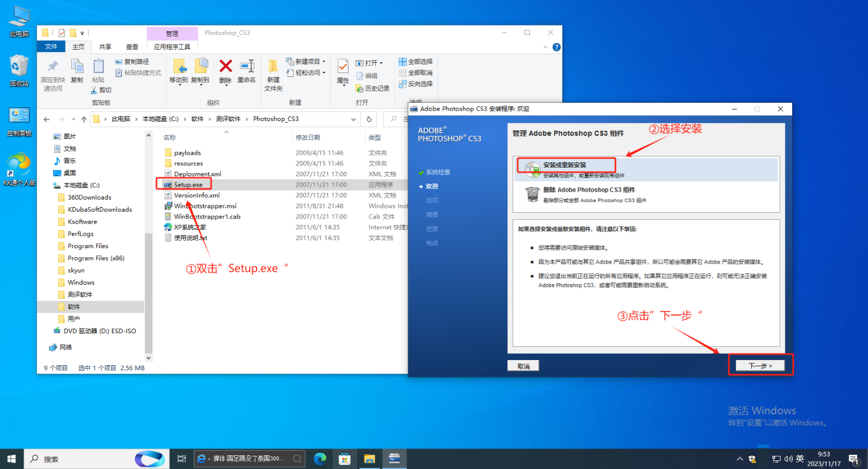Click the Up one level arrow
Screen dimensions: 868x469
pyautogui.click(x=84, y=119)
